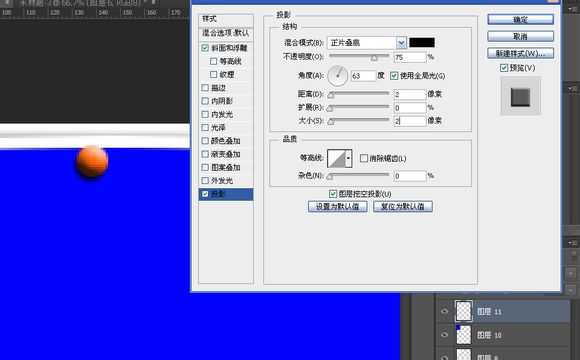Click the 等高线 contour thumbnail
The width and height of the screenshot is (580, 360).
coord(337,158)
